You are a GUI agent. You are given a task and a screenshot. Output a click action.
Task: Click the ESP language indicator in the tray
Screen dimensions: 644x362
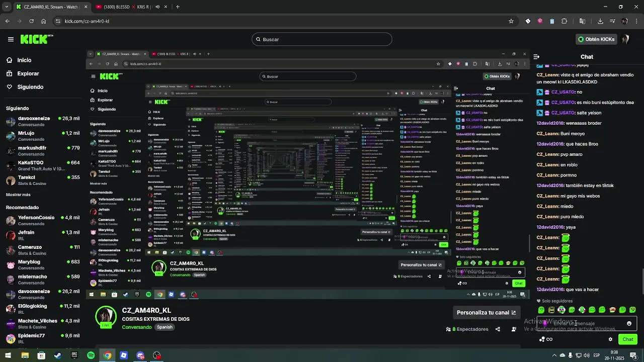596,355
